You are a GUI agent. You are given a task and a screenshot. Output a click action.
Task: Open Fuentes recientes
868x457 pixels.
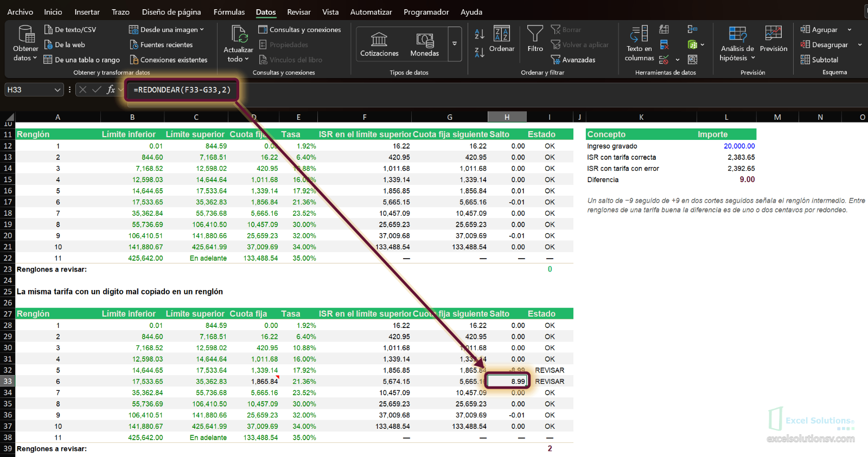pyautogui.click(x=161, y=44)
